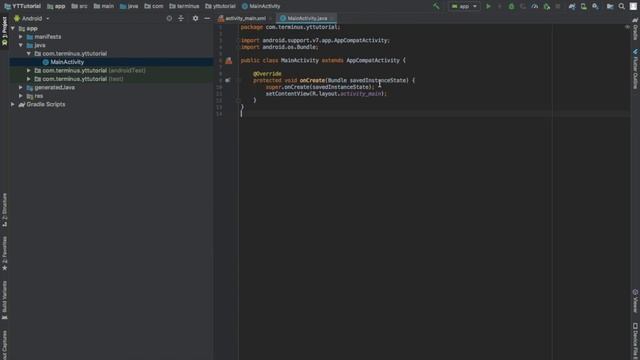The image size is (640, 360).
Task: Open the Viewer tool window on right edge
Action: [x=635, y=301]
